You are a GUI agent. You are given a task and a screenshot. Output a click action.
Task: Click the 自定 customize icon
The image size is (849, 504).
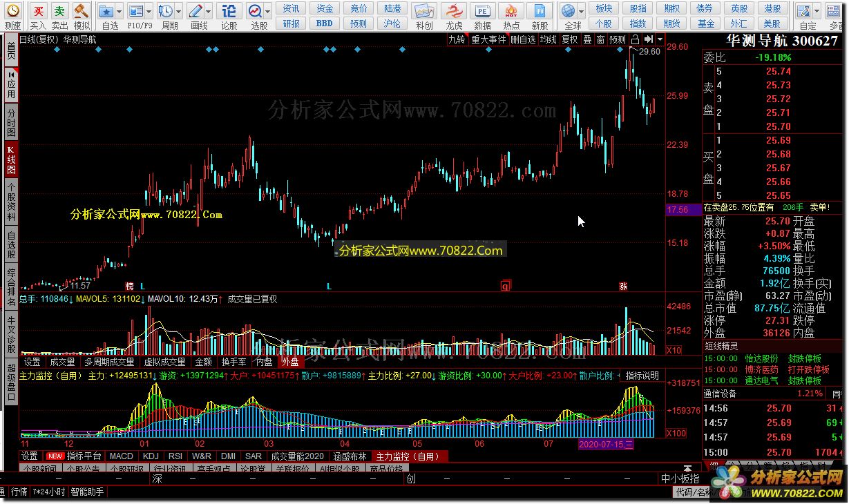pos(805,11)
